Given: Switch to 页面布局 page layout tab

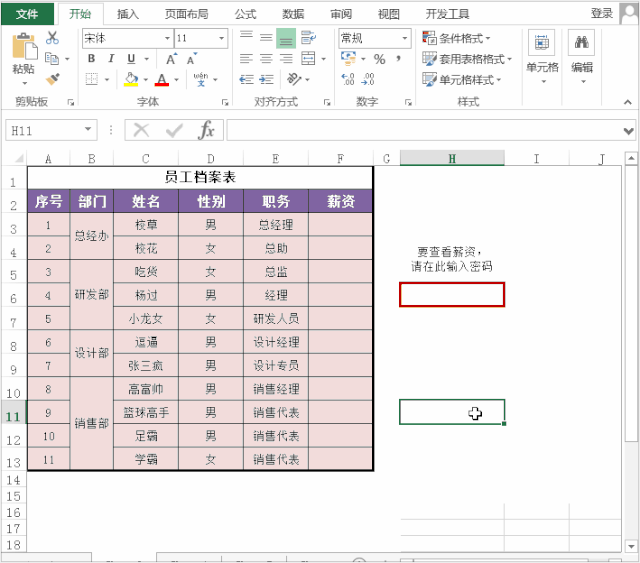Looking at the screenshot, I should tap(187, 14).
